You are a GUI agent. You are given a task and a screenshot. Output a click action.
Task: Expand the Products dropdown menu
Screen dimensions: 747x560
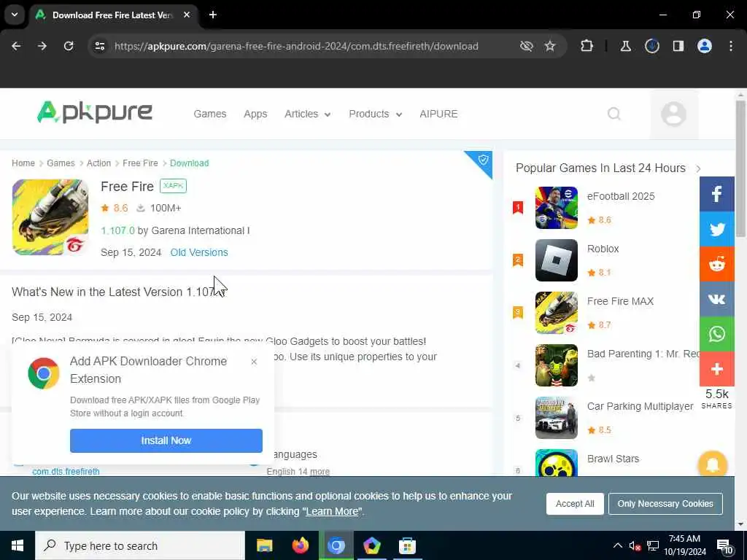click(x=376, y=114)
